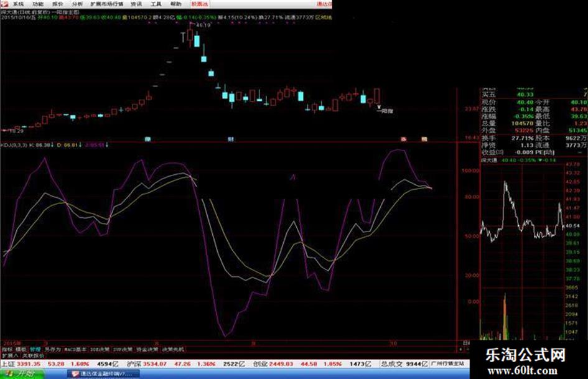The image size is (588, 379).
Task: Click the left orange marker near the chart's right edge
Action: pos(403,139)
